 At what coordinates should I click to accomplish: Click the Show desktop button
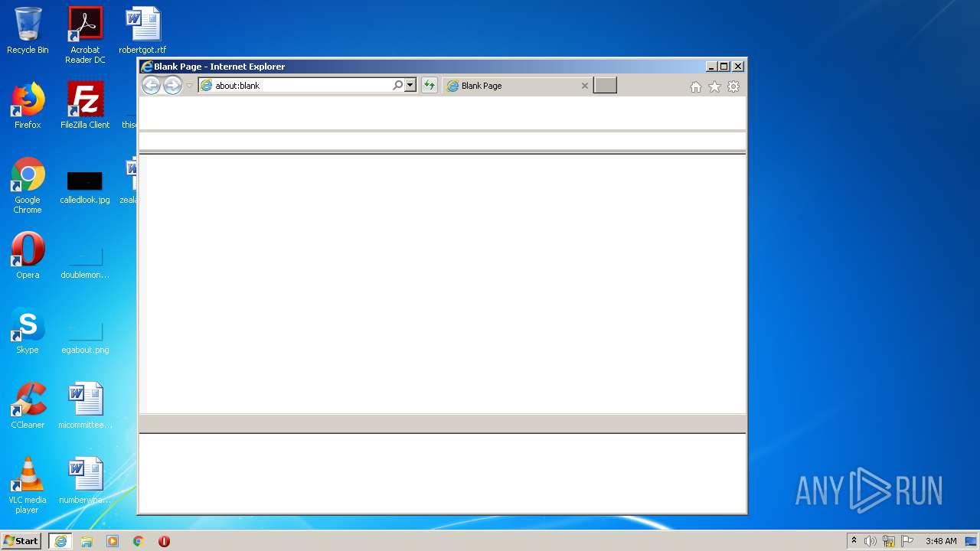(971, 541)
